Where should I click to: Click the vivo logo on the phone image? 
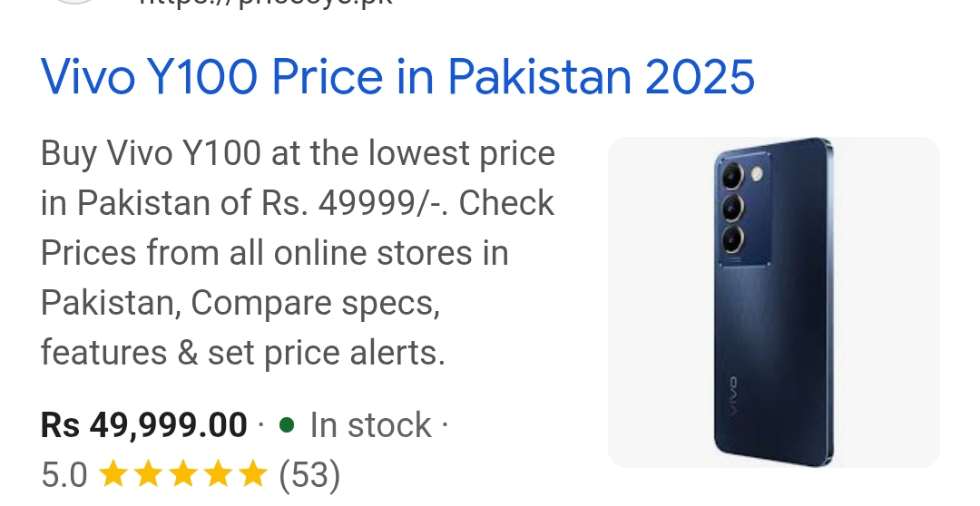(x=732, y=397)
